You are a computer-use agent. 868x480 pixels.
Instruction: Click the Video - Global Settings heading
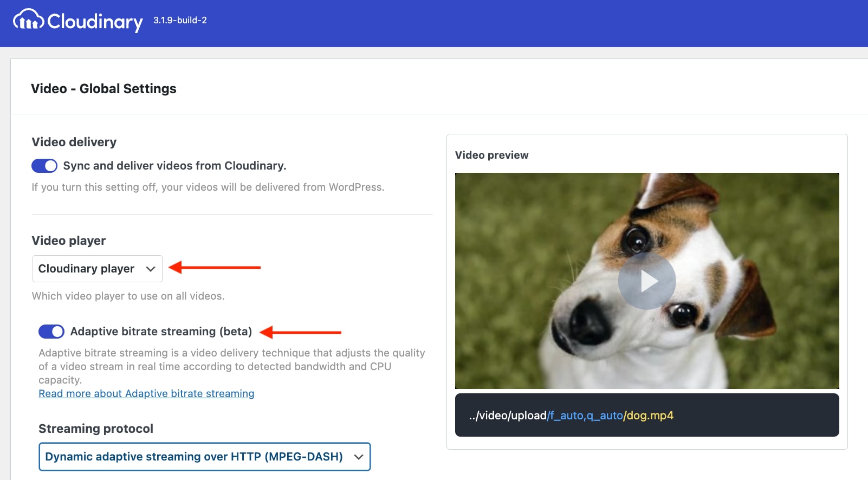pos(103,88)
